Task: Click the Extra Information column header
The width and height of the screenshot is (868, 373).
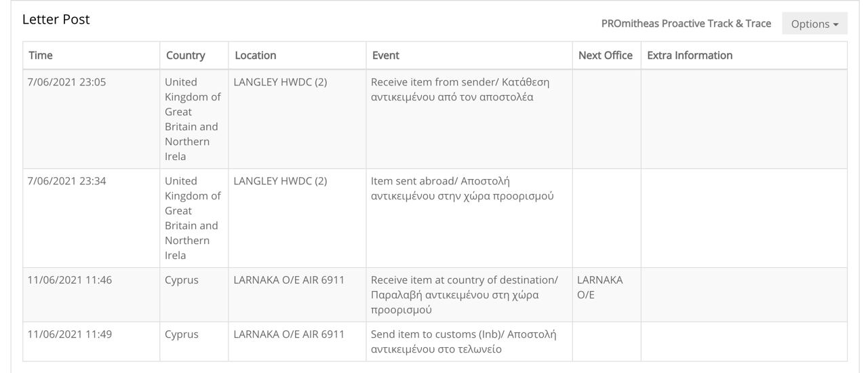Action: (690, 56)
